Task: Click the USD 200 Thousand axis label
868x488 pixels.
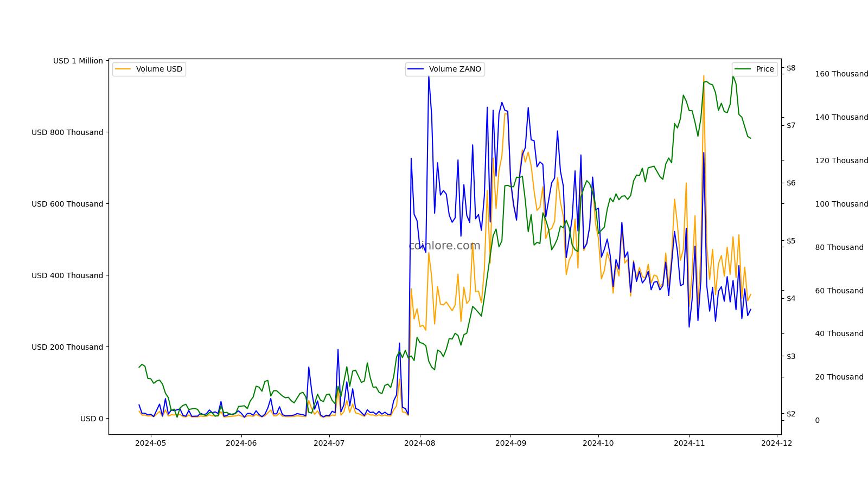Action: (67, 347)
